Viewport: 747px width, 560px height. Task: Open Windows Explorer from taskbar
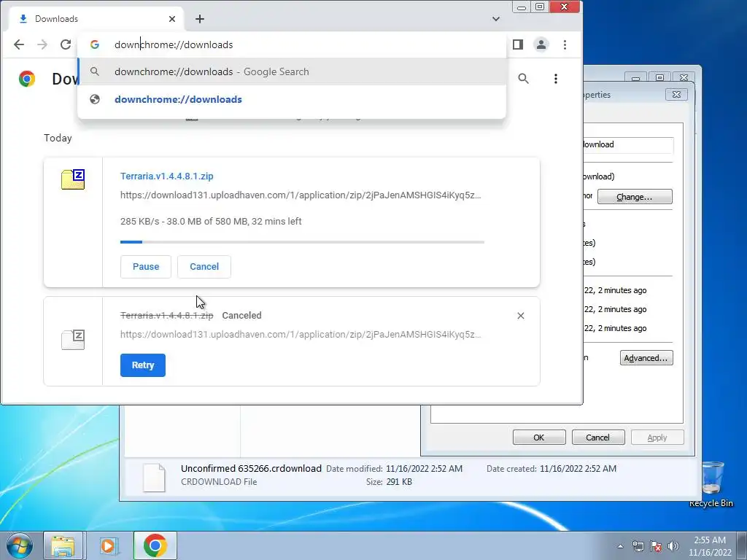pos(63,545)
